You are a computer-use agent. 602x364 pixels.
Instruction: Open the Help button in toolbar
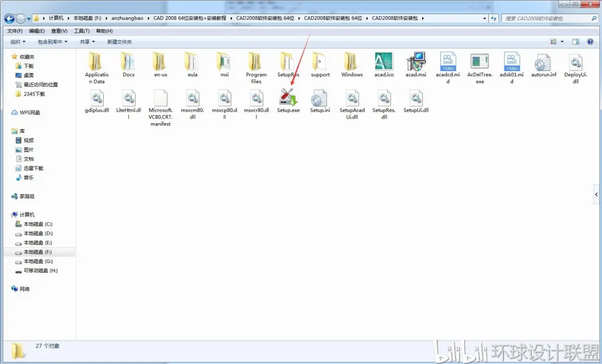tap(590, 41)
